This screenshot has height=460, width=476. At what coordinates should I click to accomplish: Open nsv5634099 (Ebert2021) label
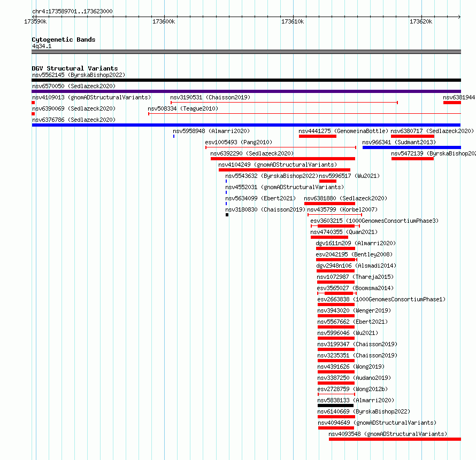(x=260, y=198)
